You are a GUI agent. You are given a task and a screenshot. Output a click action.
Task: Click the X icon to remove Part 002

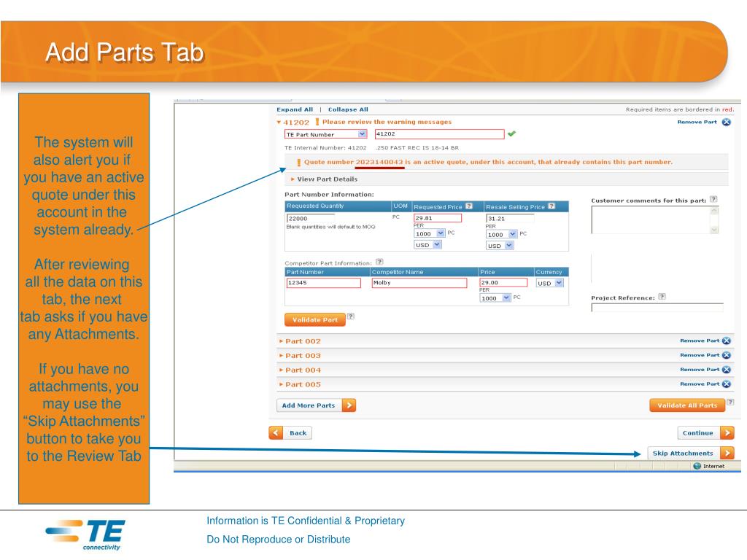click(x=726, y=341)
